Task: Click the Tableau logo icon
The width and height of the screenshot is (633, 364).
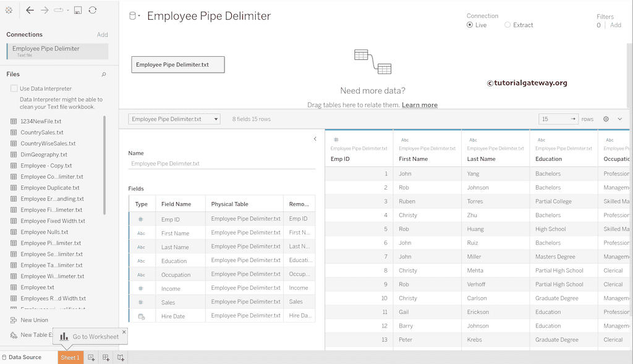Action: pyautogui.click(x=9, y=10)
